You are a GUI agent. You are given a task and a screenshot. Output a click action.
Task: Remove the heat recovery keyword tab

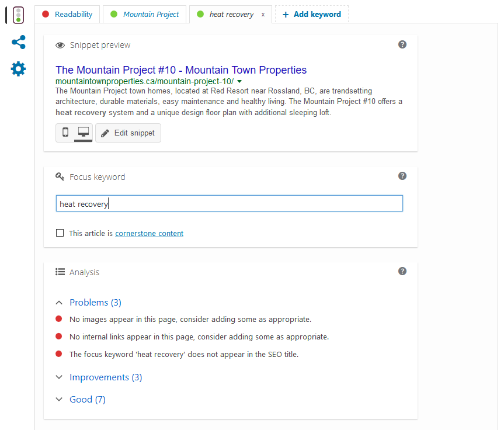click(263, 15)
